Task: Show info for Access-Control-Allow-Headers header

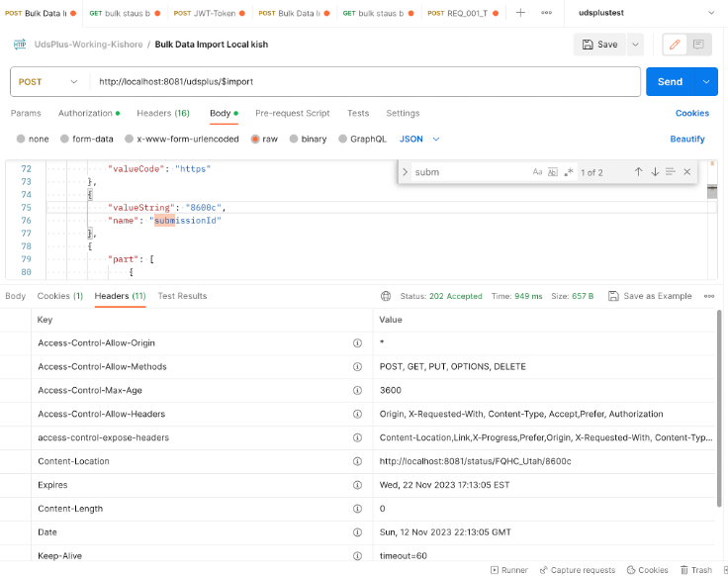Action: click(357, 415)
